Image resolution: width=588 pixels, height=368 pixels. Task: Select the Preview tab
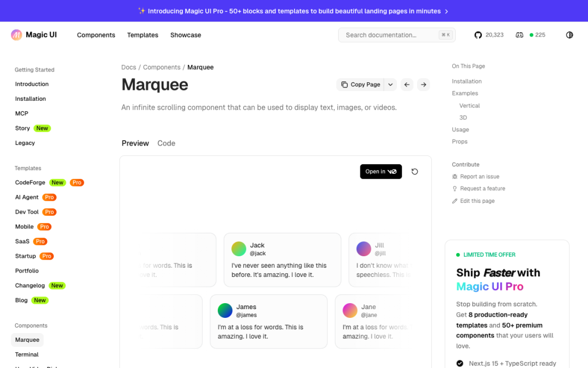click(x=135, y=143)
